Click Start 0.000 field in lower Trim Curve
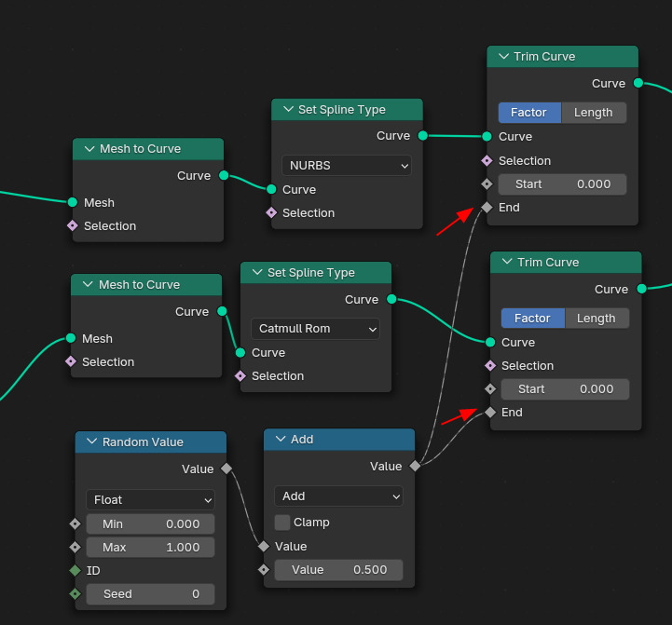The height and width of the screenshot is (625, 672). tap(565, 389)
